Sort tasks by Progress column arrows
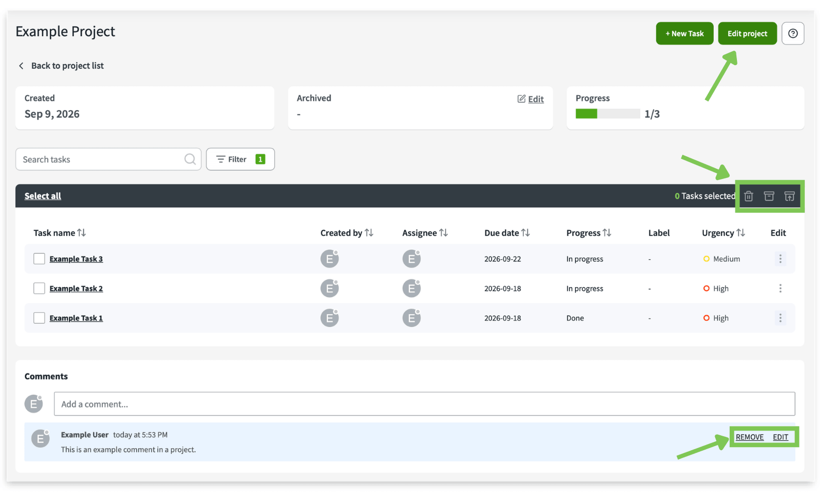 coord(607,233)
